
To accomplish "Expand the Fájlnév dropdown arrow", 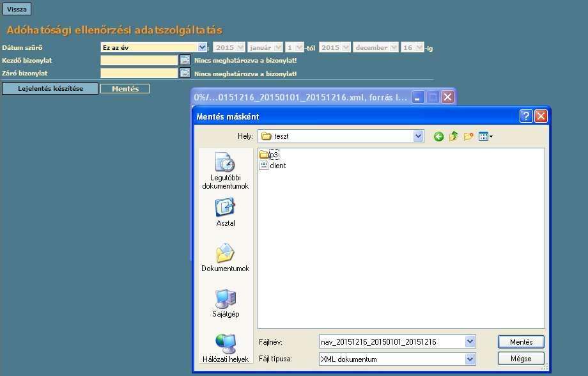I will pos(470,342).
